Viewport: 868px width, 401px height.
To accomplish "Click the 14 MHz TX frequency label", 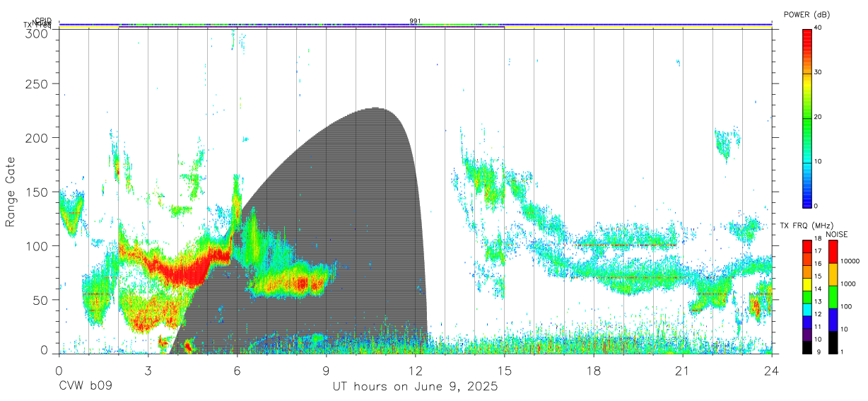I will (x=819, y=289).
